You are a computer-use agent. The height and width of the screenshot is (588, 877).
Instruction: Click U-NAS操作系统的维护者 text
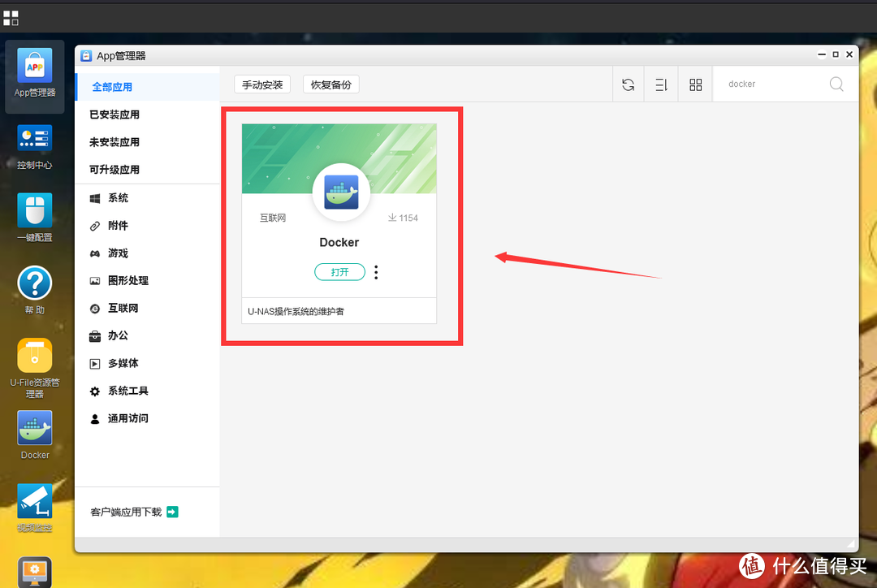click(296, 311)
